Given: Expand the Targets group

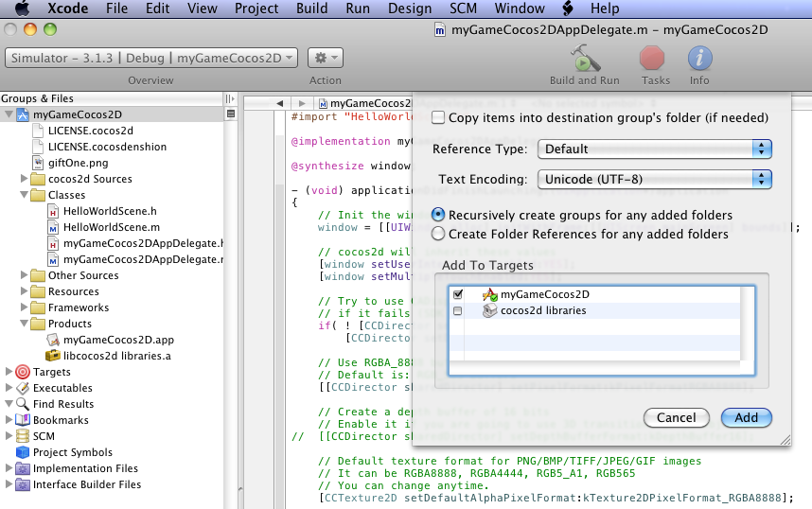Looking at the screenshot, I should 9,372.
